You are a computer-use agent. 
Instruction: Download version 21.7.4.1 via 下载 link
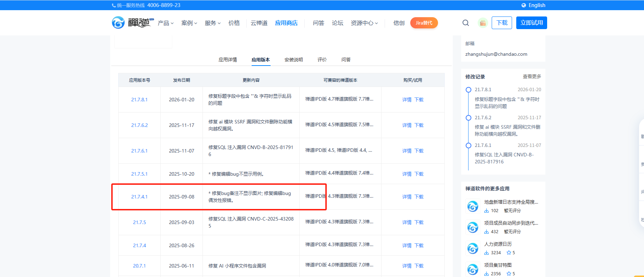pyautogui.click(x=419, y=197)
